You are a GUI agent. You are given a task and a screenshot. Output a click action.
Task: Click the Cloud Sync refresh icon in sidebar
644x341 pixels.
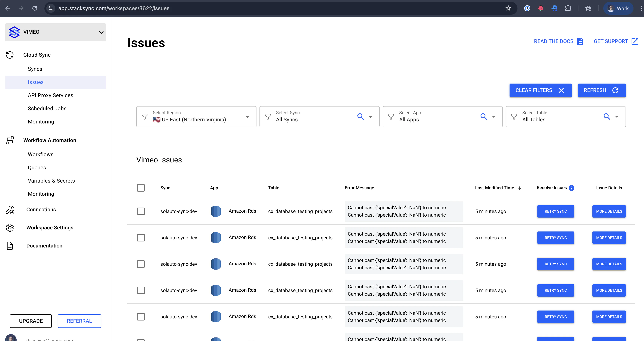pyautogui.click(x=10, y=55)
